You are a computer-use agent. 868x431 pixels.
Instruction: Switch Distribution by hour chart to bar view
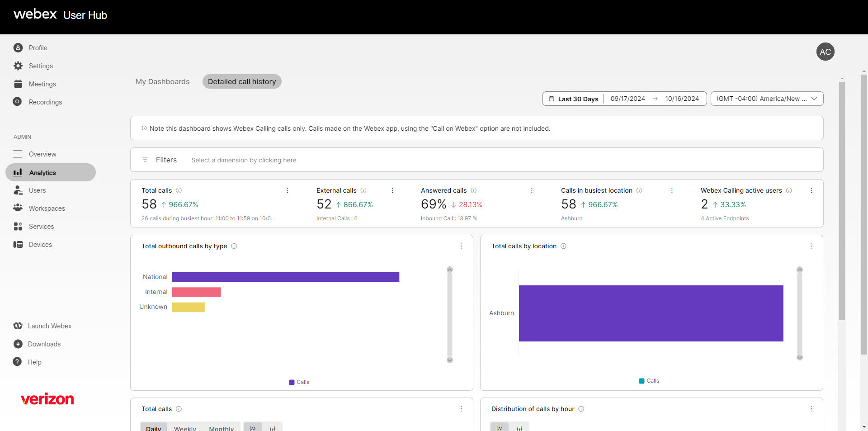click(519, 427)
